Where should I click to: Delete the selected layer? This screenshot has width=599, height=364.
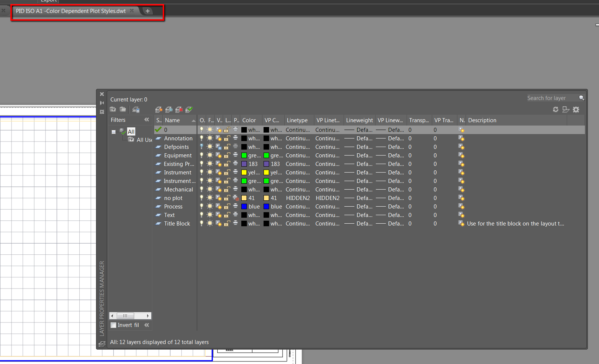179,109
